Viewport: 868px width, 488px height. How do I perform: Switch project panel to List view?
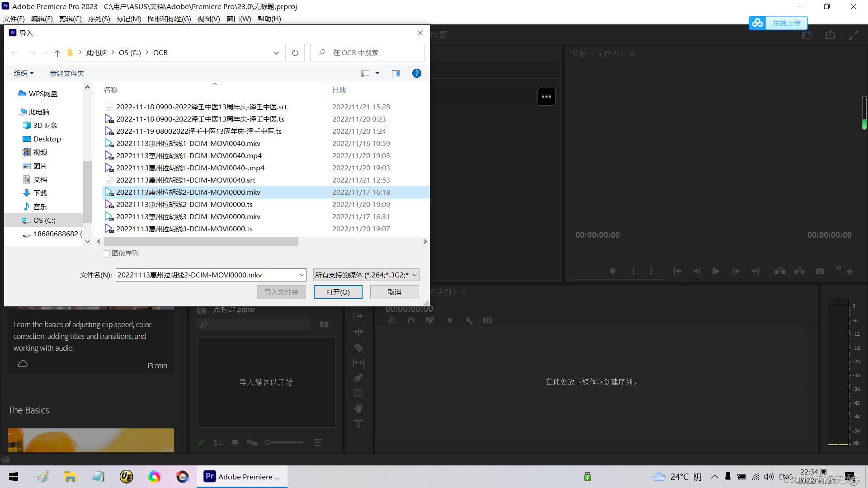[x=218, y=443]
